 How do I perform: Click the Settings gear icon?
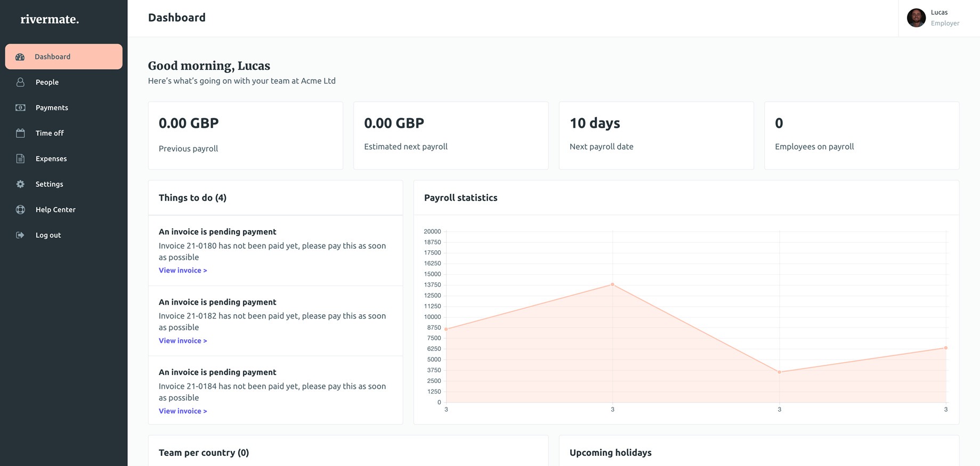coord(20,184)
